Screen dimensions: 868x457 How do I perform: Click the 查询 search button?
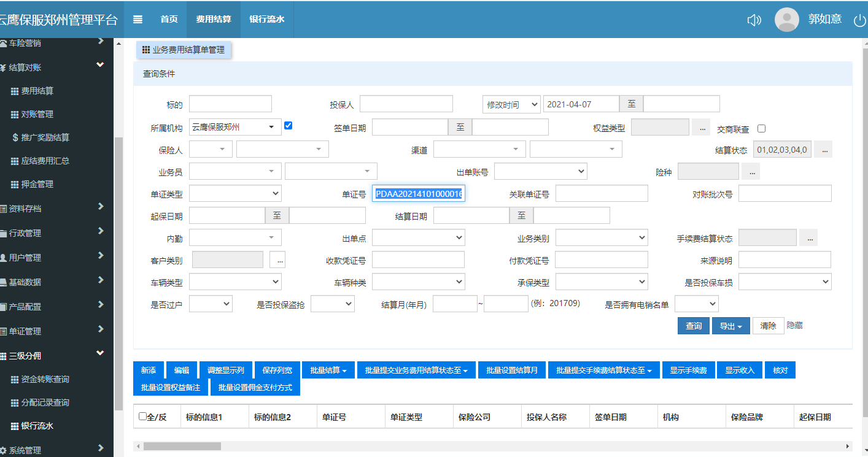[x=694, y=326]
